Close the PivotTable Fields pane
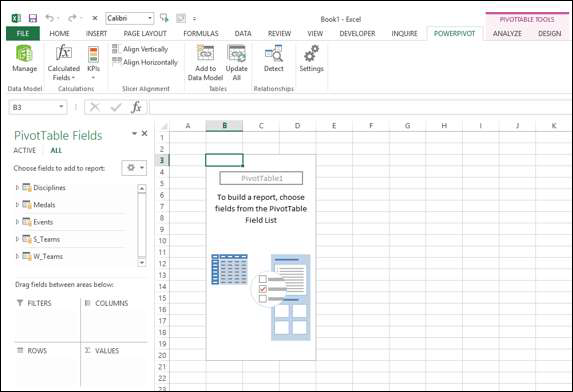Image resolution: width=573 pixels, height=392 pixels. [x=144, y=133]
